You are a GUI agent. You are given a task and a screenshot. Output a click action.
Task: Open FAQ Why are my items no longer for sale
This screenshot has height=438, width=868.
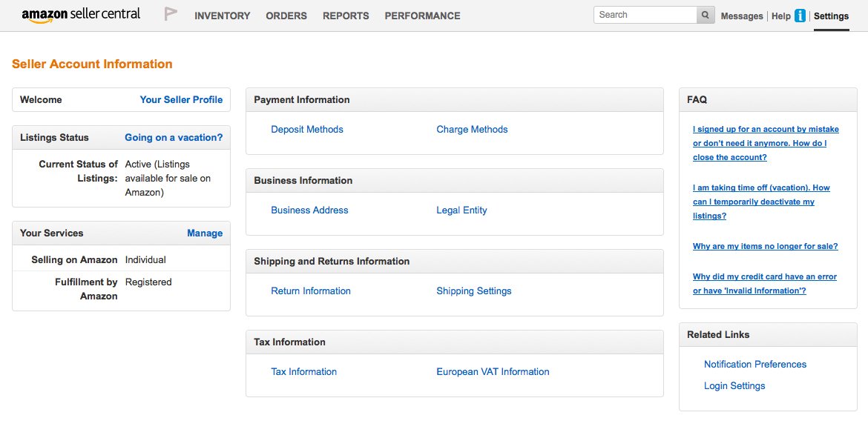pyautogui.click(x=765, y=246)
